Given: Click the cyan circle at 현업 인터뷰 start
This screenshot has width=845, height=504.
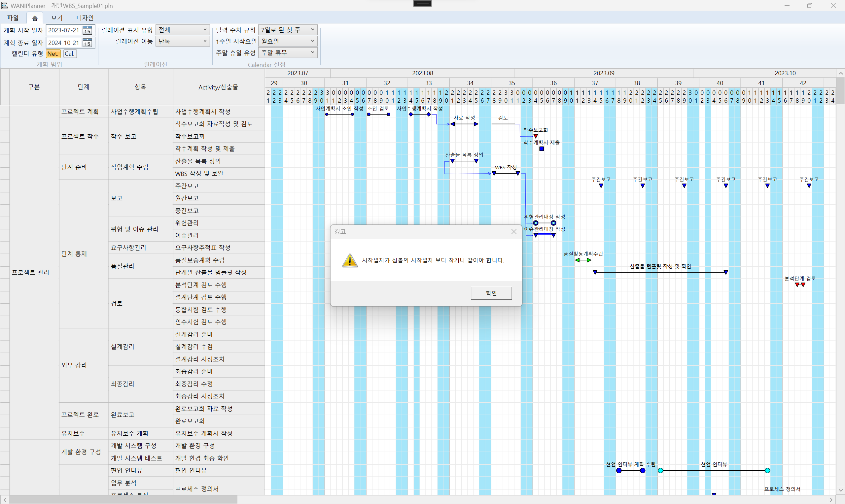Looking at the screenshot, I should point(660,470).
